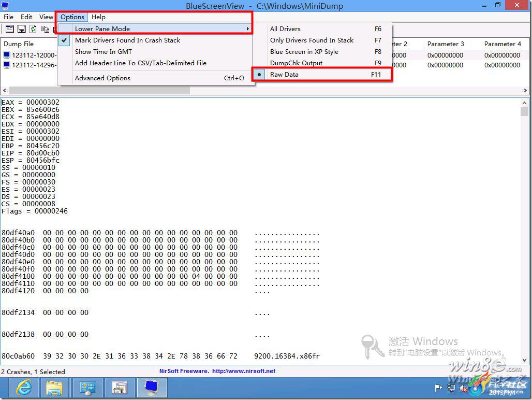Click the lower pane scroll up arrow
Screen dimensions: 532x400
click(x=525, y=103)
